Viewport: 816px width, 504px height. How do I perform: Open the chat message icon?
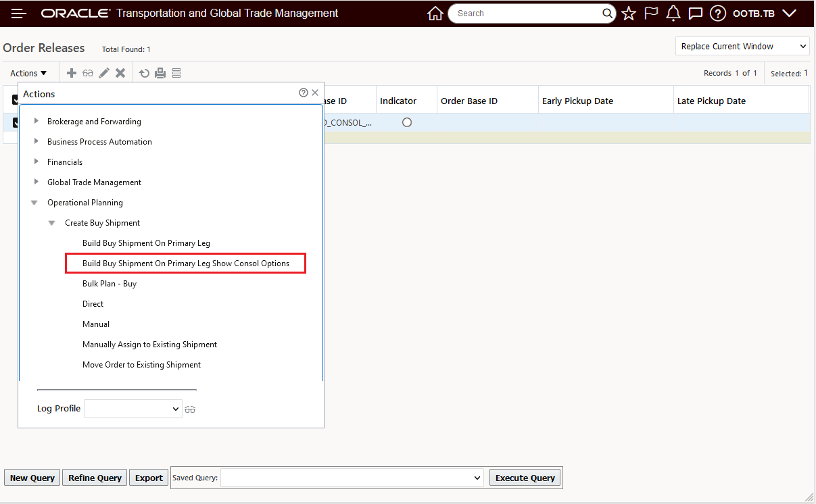[695, 14]
